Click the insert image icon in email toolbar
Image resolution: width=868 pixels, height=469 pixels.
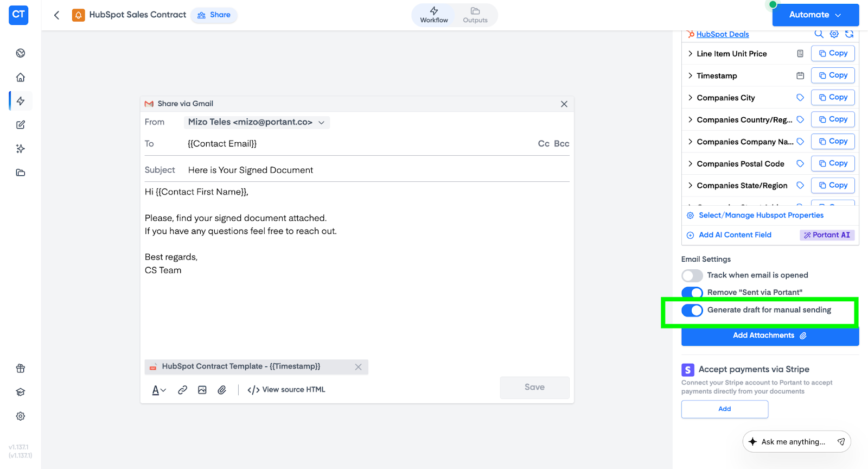202,390
